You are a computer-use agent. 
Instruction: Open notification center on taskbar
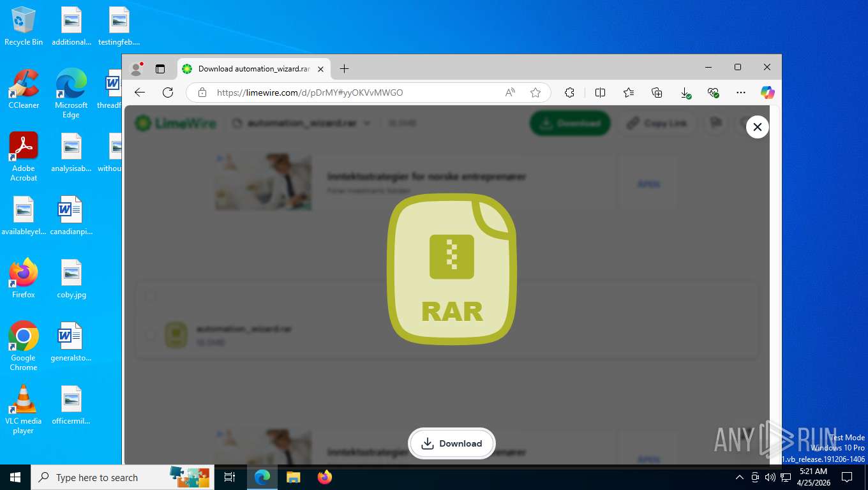847,477
